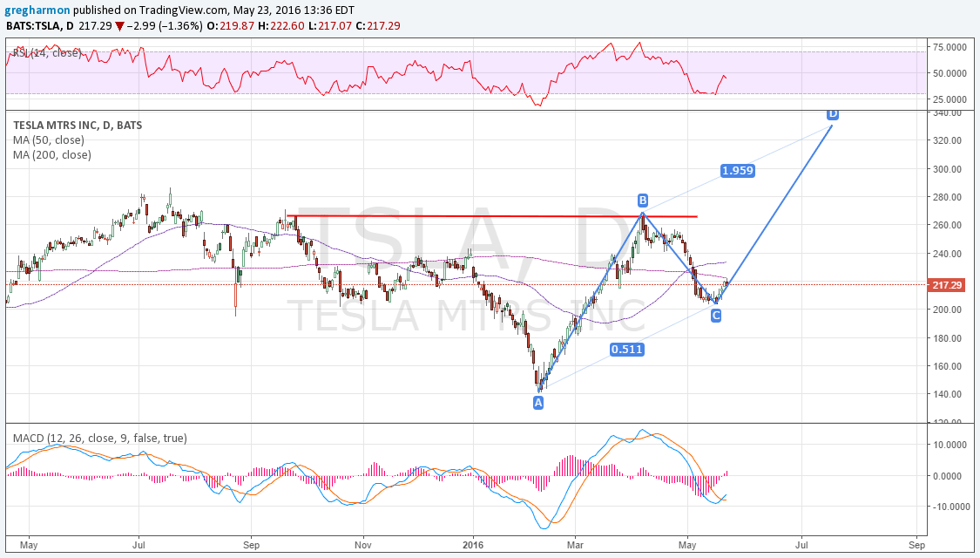
Task: Select the TESLA MTRS INC, D, BATS title
Action: [78, 125]
